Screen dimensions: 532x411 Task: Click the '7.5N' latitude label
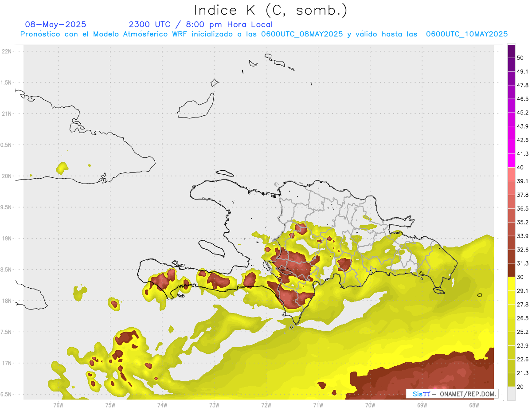pyautogui.click(x=7, y=332)
